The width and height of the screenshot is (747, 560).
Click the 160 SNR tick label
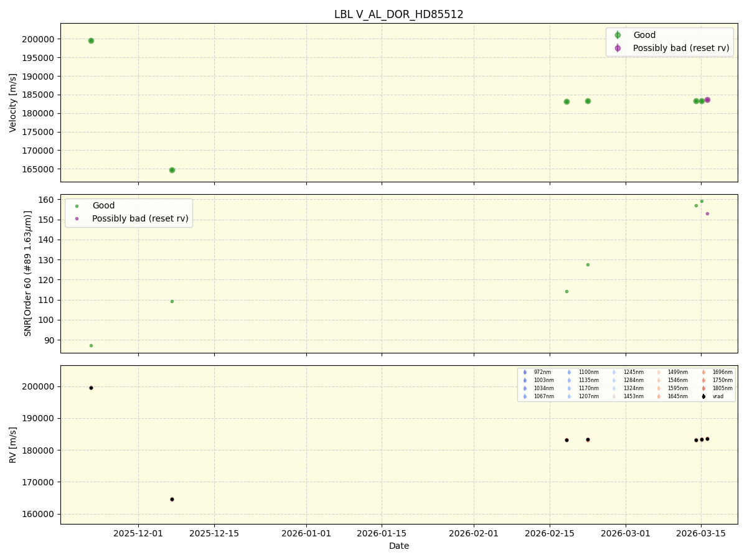[47, 200]
